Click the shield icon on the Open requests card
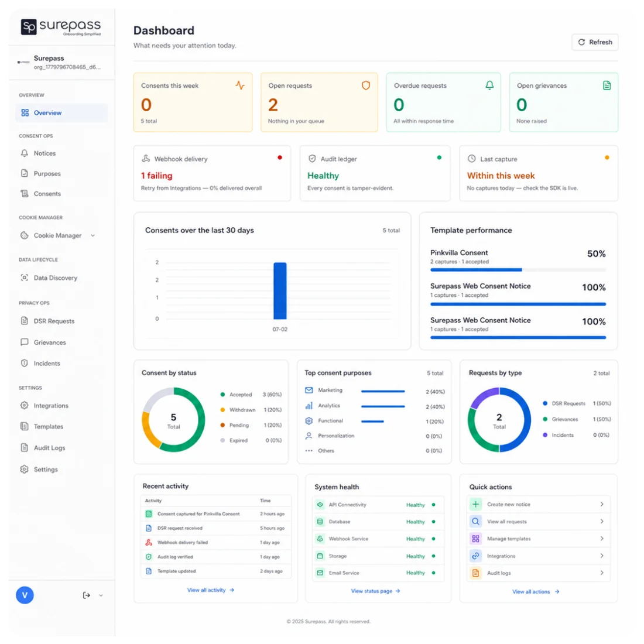The height and width of the screenshot is (644, 644). [x=365, y=85]
